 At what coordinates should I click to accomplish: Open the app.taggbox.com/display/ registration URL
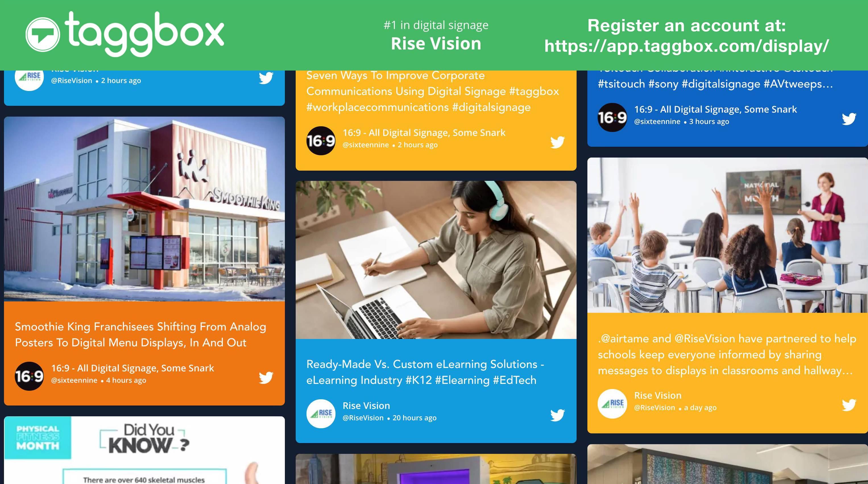[686, 46]
